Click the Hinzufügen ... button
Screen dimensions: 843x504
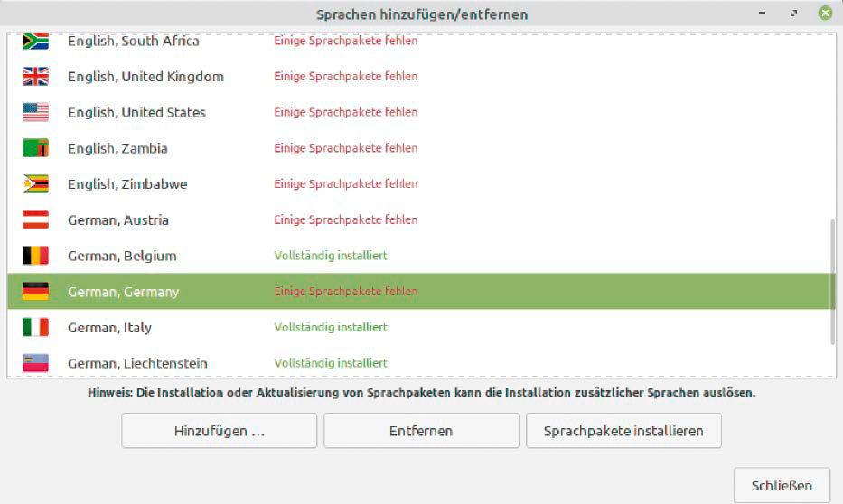(x=220, y=431)
